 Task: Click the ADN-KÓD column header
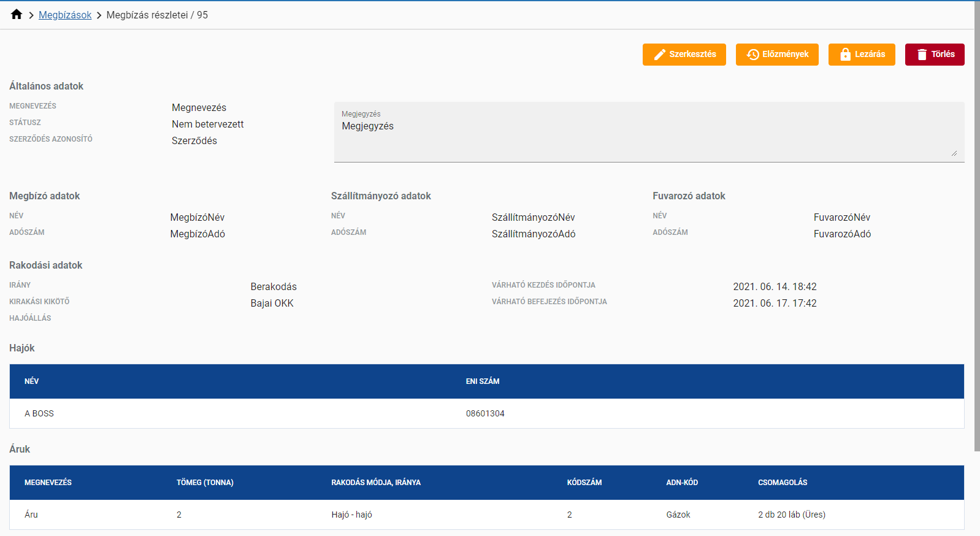pos(682,483)
